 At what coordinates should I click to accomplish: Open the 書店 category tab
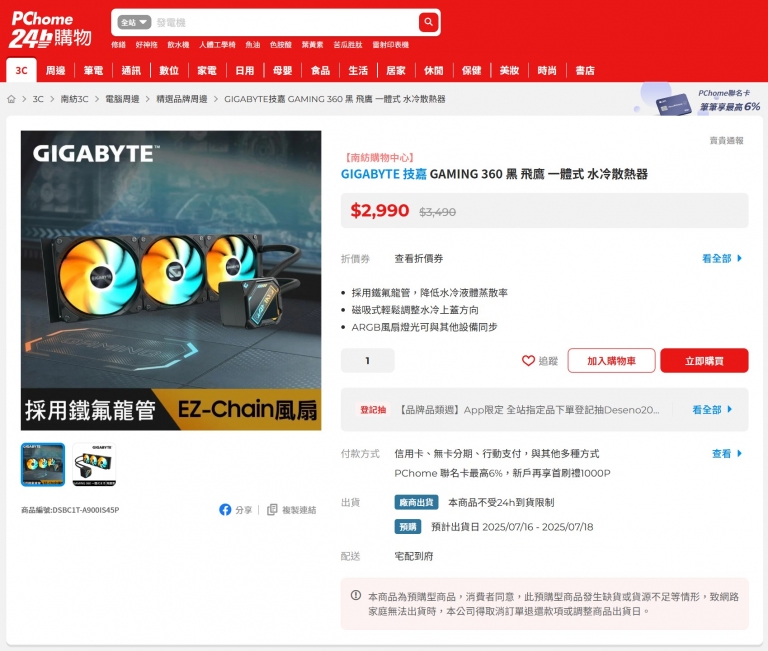click(x=585, y=71)
